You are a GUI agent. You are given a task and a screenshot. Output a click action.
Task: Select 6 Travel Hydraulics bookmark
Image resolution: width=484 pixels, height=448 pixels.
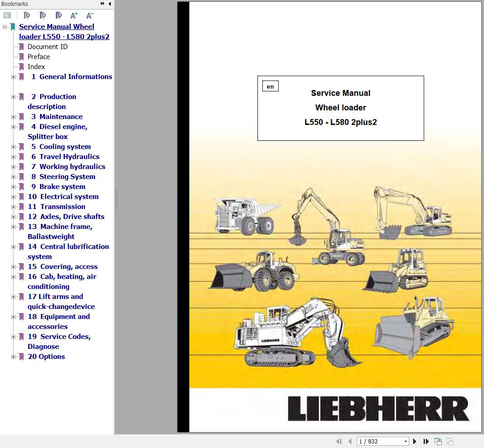pos(65,157)
